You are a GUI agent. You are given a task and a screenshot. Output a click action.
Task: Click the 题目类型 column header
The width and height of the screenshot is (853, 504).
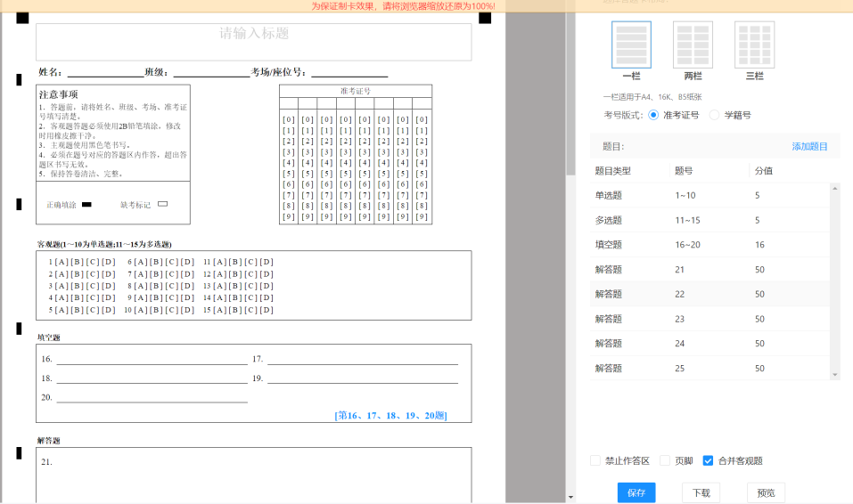click(612, 171)
